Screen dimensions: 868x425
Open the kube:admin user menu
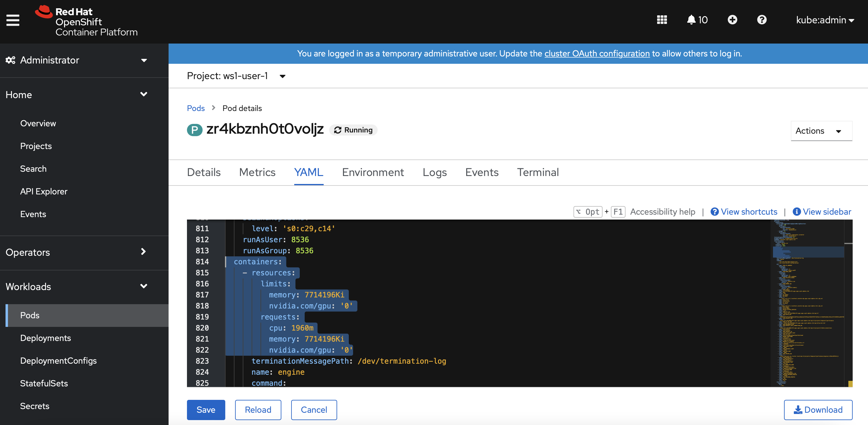824,20
